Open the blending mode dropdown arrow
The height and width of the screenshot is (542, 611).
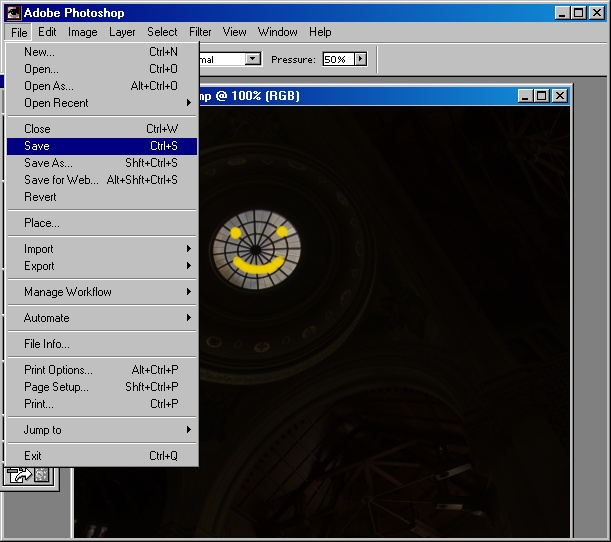coord(253,59)
